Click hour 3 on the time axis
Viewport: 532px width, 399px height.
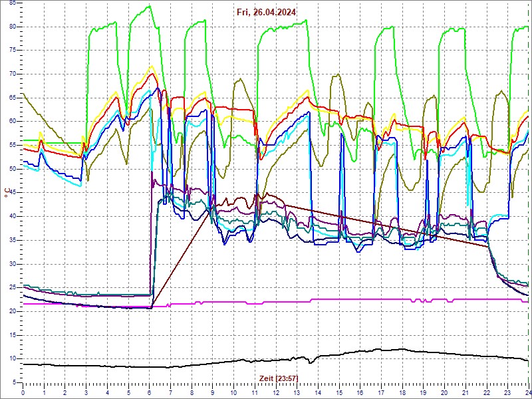click(86, 392)
